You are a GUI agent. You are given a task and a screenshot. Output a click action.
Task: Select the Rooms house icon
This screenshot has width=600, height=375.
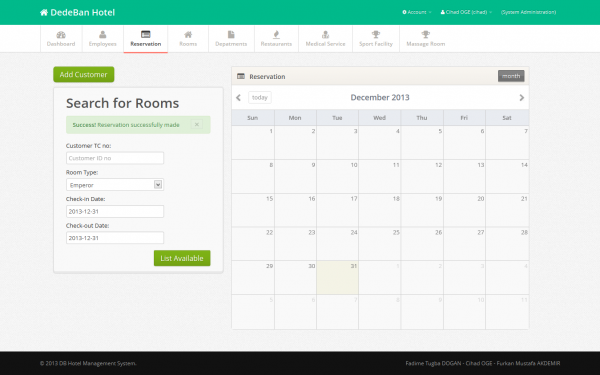pos(188,35)
